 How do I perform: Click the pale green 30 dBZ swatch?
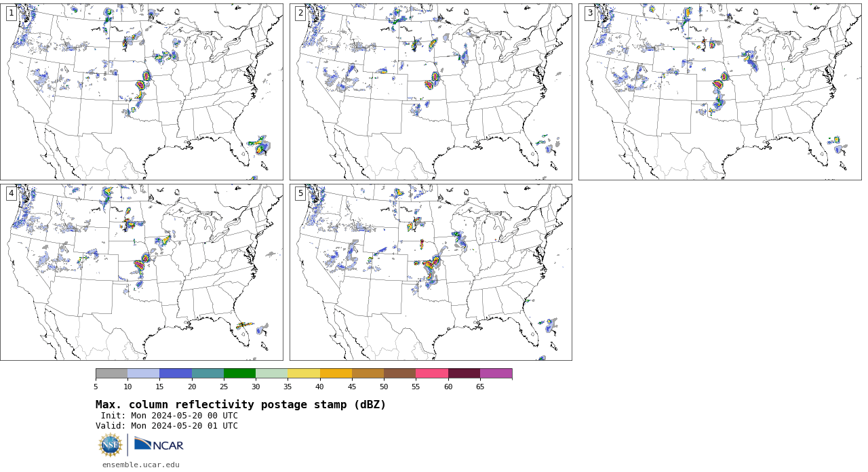271,374
